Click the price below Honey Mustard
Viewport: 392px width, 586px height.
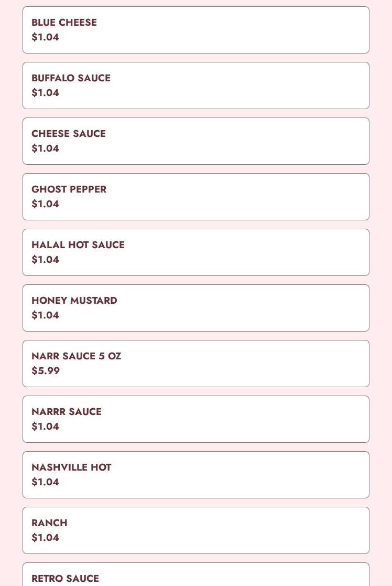(45, 315)
